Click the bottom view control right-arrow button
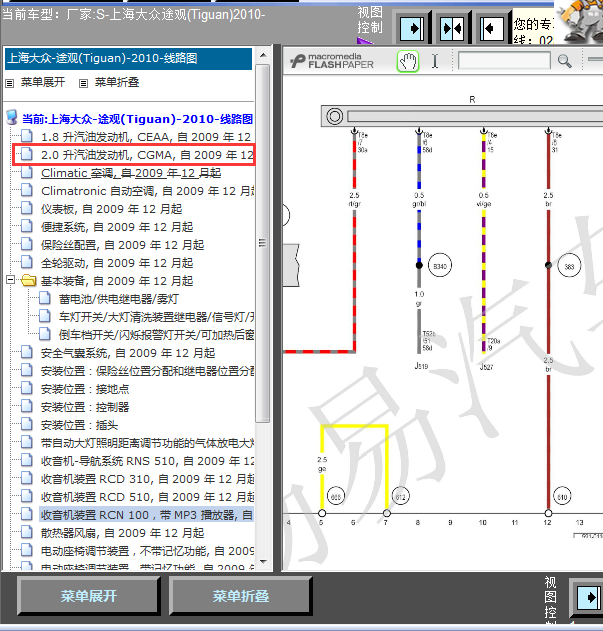603x631 pixels. [589, 597]
